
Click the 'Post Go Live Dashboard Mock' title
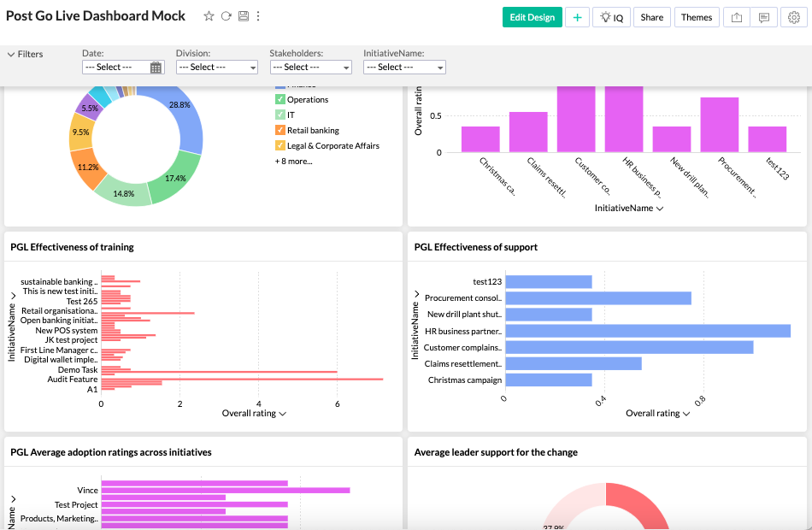(x=95, y=16)
